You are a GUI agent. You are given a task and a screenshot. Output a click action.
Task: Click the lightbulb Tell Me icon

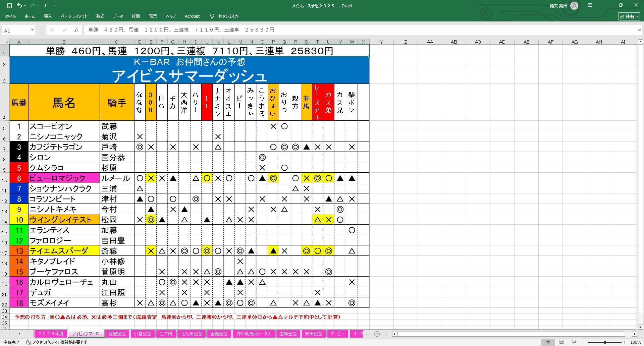pos(212,16)
